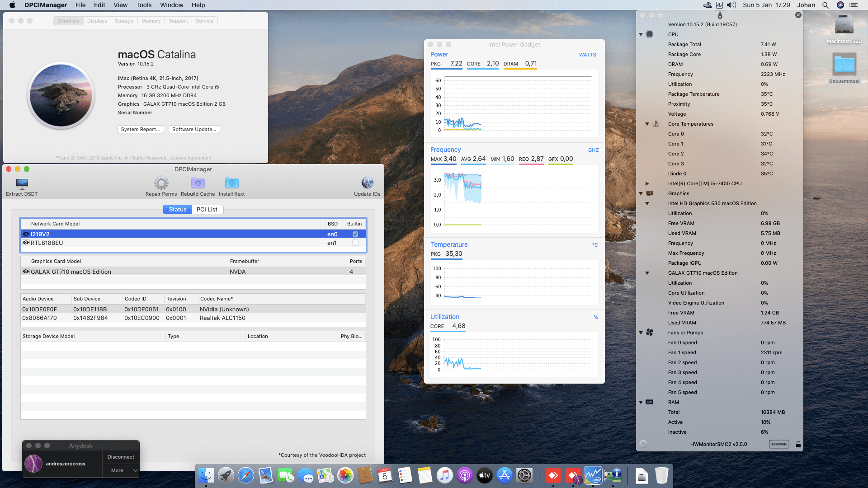868x488 pixels.
Task: Open Photos app in the Dock
Action: (x=345, y=475)
